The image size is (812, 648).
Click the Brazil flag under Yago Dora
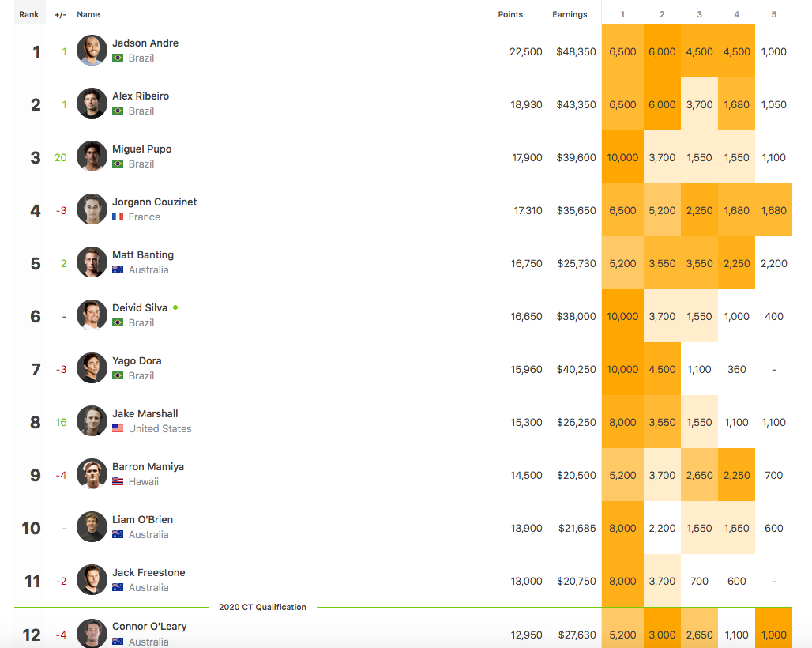tap(118, 375)
